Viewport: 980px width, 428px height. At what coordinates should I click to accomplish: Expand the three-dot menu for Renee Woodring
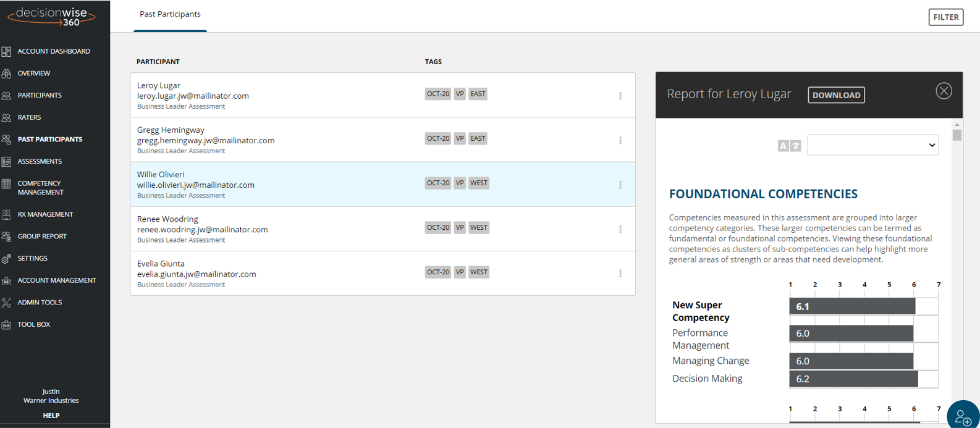click(x=620, y=229)
